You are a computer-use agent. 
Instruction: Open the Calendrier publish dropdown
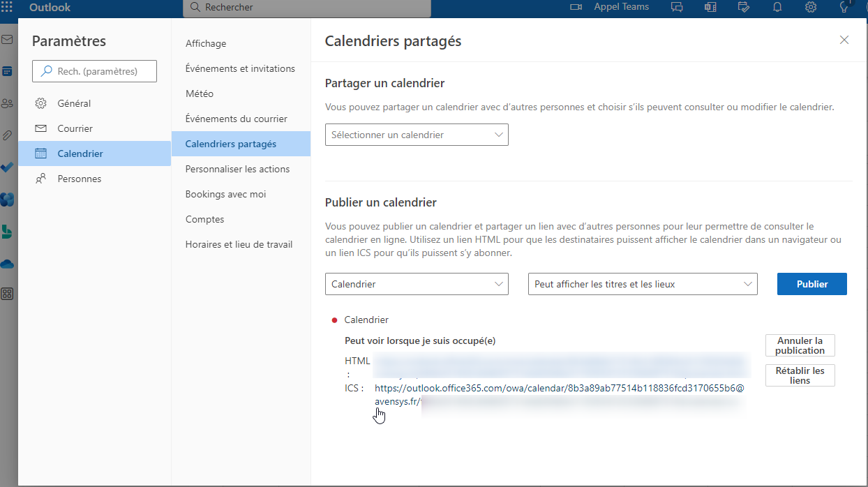(417, 284)
